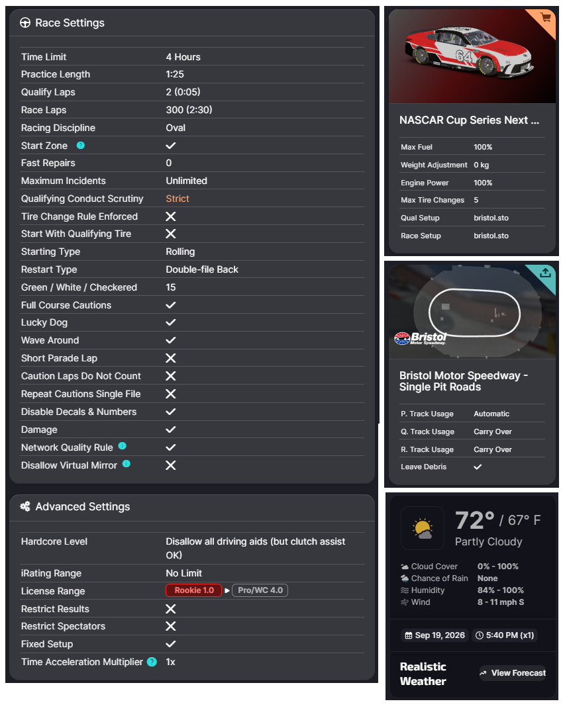Click the Start Zone checkmark
Image resolution: width=563 pixels, height=728 pixels.
[171, 146]
